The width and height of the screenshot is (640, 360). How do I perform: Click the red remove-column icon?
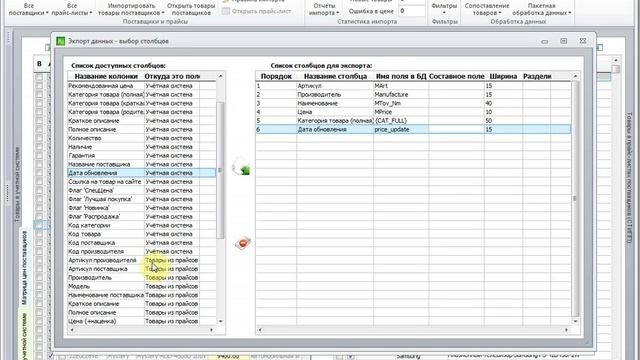[242, 243]
